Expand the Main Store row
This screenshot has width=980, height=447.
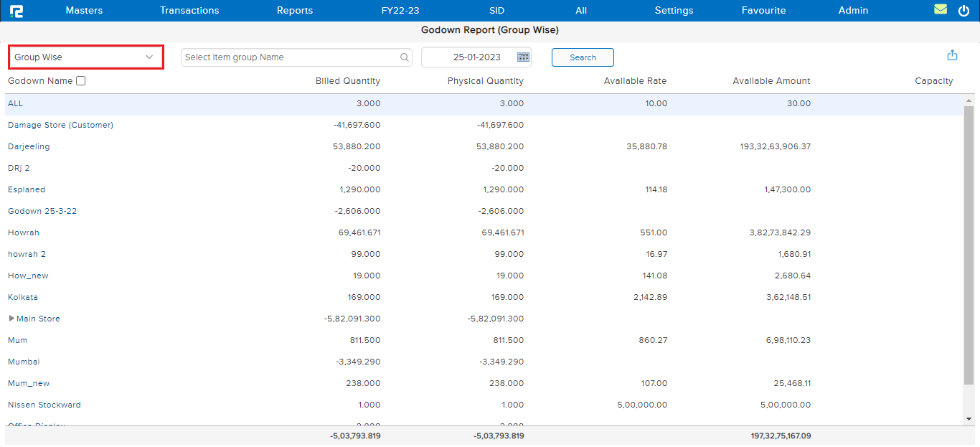pyautogui.click(x=11, y=319)
